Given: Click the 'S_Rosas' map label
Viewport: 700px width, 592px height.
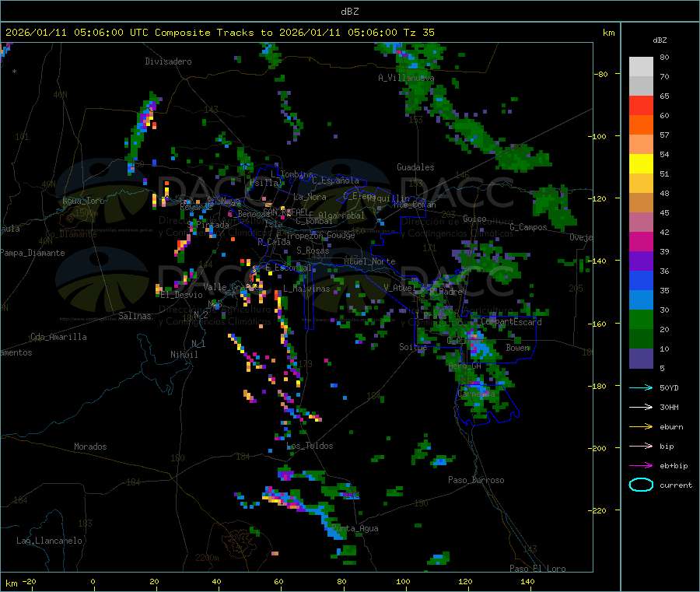Looking at the screenshot, I should pos(313,250).
